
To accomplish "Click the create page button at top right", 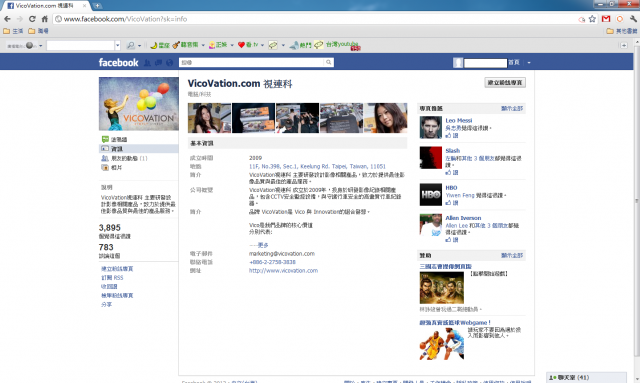I will [x=505, y=82].
